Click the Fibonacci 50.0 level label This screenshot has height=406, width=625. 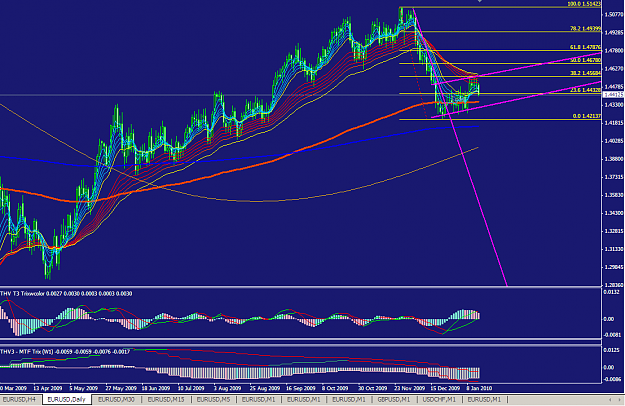click(585, 61)
